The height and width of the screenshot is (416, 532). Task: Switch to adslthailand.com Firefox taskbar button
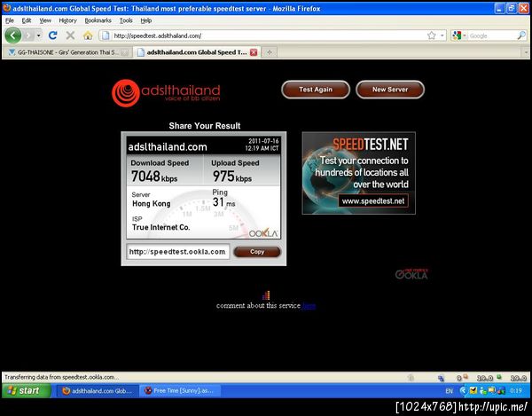coord(98,391)
